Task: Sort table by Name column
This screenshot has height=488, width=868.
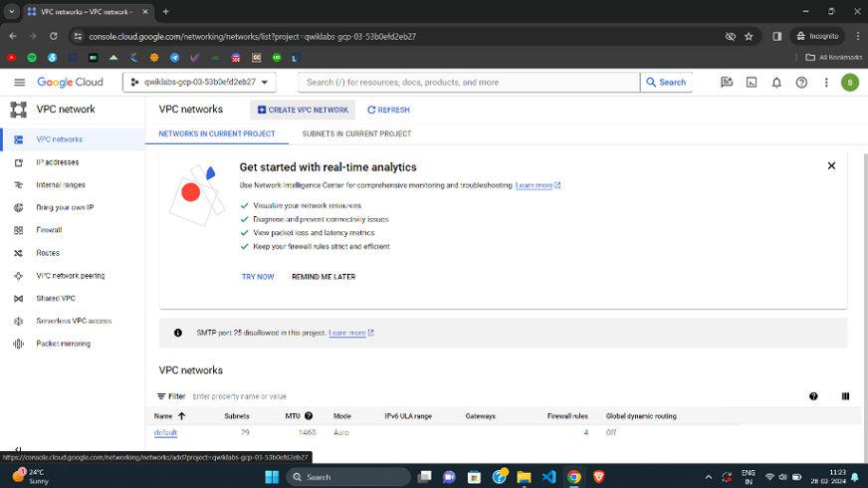Action: [169, 416]
